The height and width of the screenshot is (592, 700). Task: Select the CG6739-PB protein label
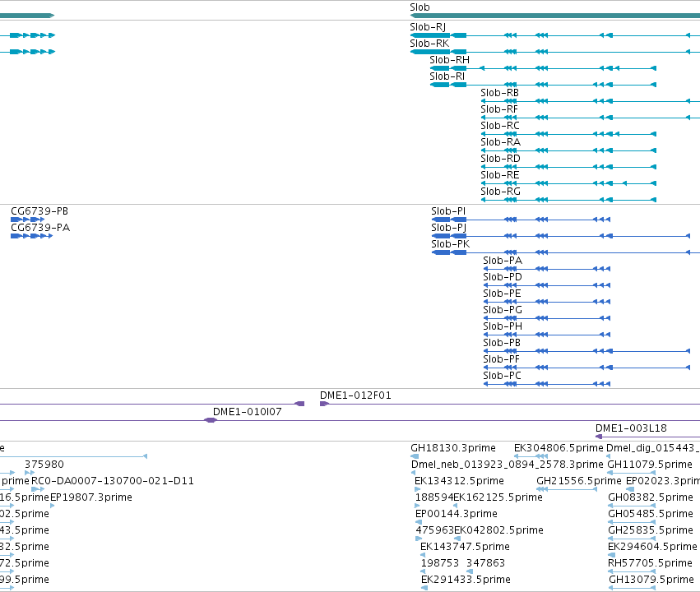tap(39, 211)
